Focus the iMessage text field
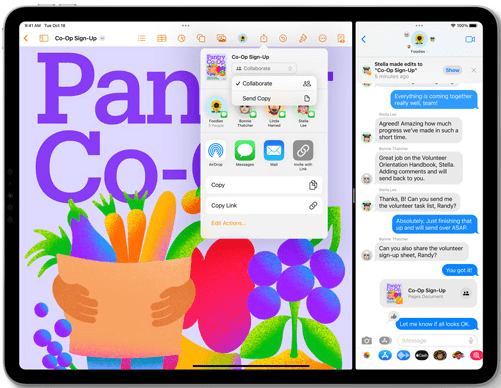This screenshot has height=388, width=501. [x=437, y=341]
